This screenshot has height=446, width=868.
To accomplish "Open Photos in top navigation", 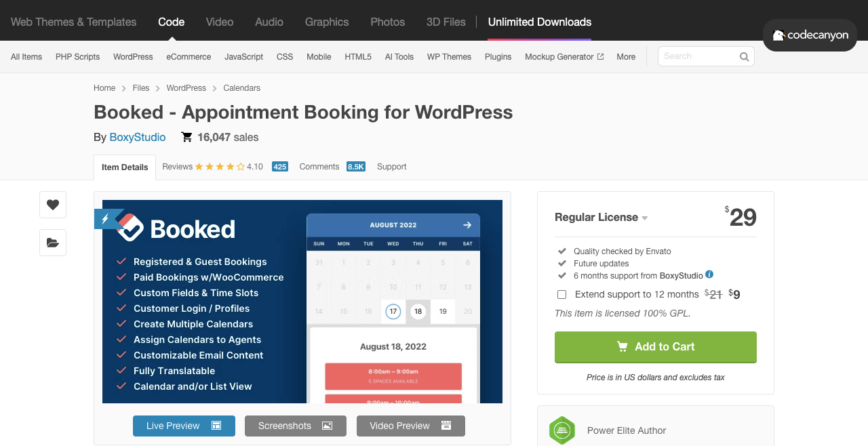I will coord(388,22).
